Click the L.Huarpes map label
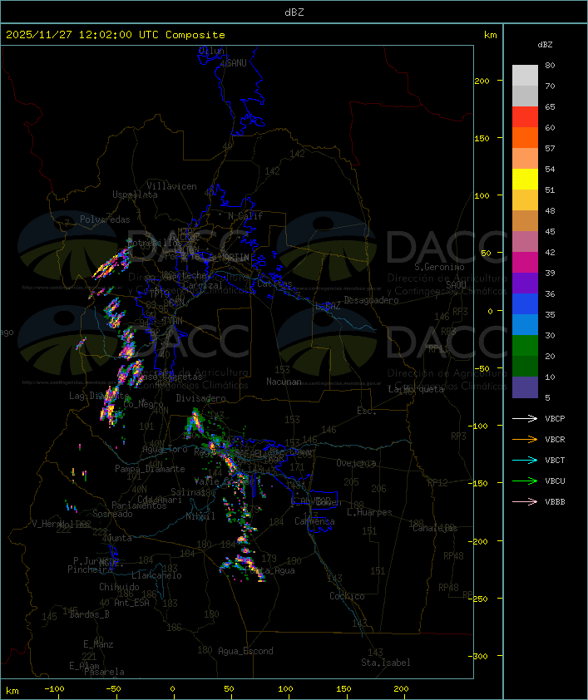The height and width of the screenshot is (700, 588). pyautogui.click(x=369, y=512)
